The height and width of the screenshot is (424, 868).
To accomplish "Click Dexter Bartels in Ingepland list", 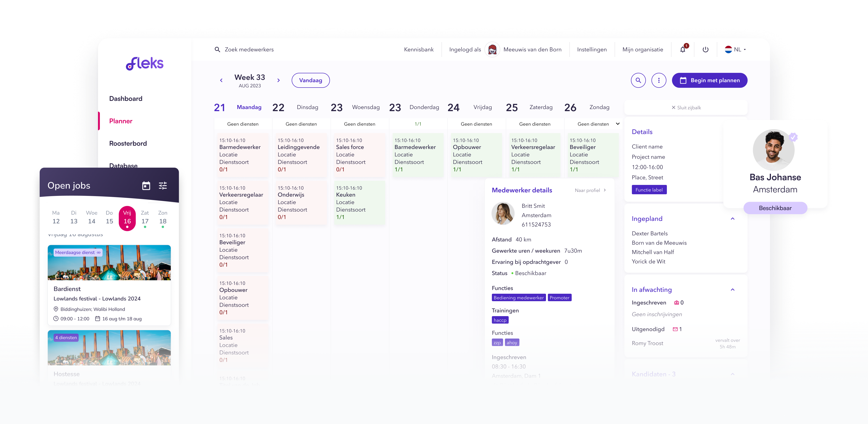I will click(649, 233).
